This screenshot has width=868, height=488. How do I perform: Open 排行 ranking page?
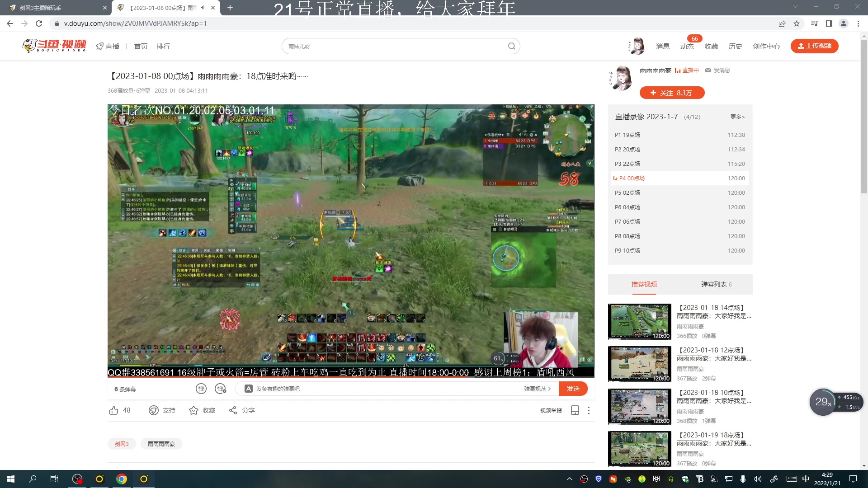coord(163,46)
